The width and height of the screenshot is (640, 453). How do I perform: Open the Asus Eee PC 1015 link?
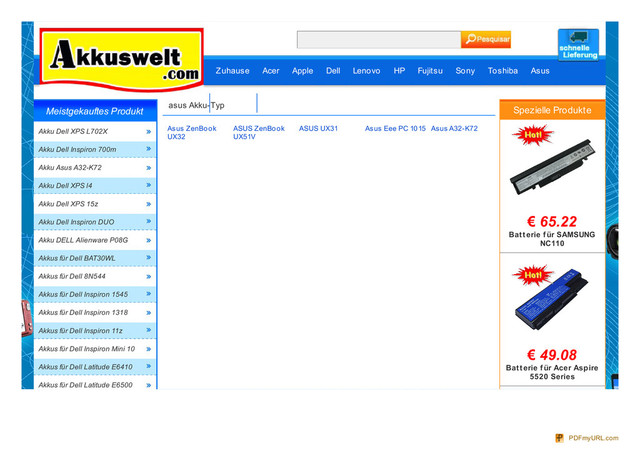coord(395,129)
